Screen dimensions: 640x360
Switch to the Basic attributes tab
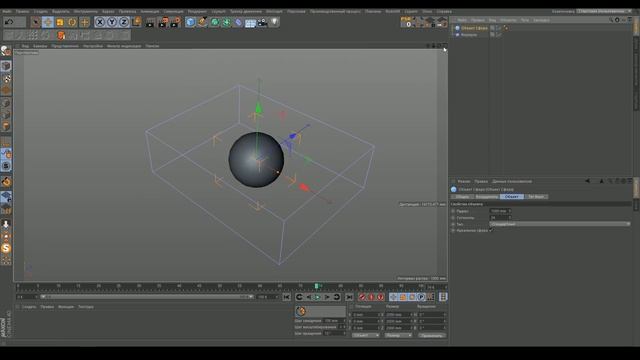pyautogui.click(x=462, y=197)
